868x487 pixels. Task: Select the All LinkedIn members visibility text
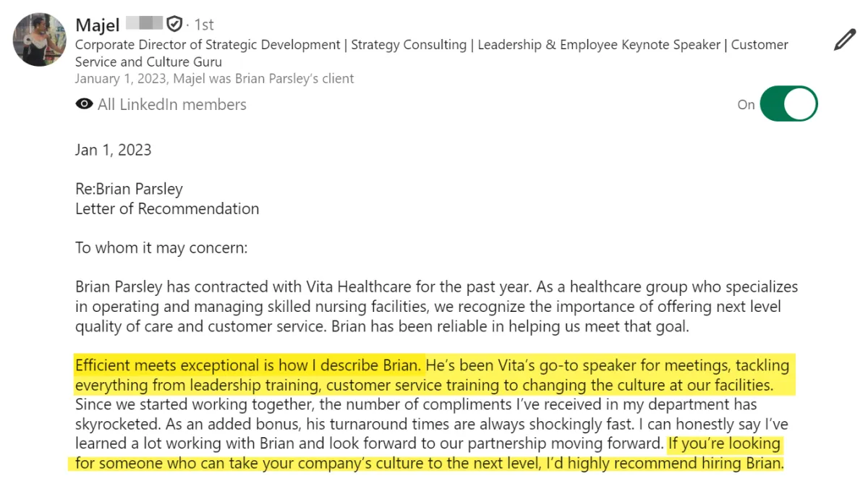point(172,104)
